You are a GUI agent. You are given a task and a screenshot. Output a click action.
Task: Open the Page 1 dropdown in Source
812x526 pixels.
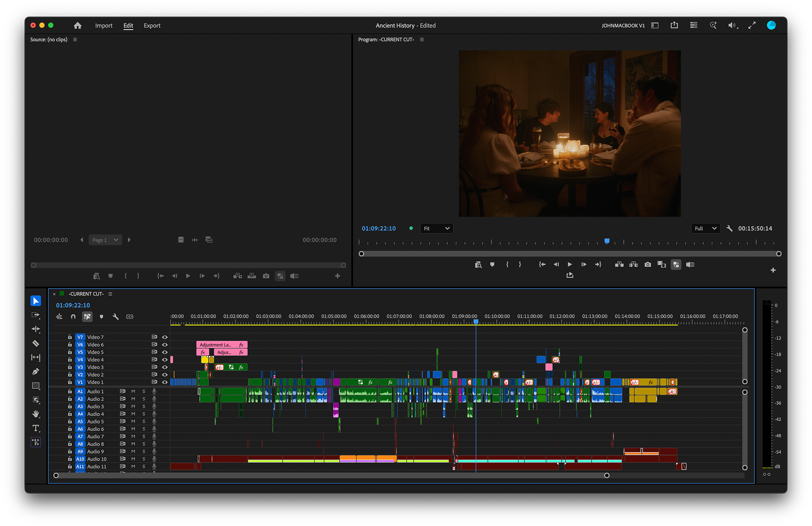(105, 240)
